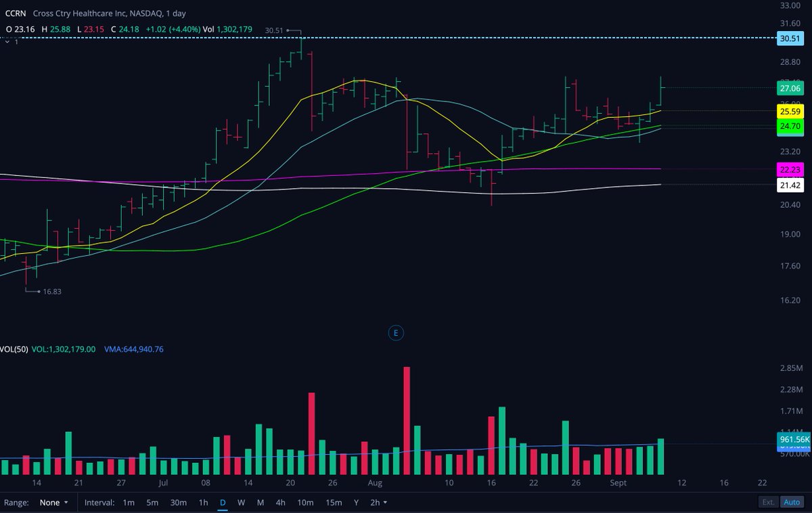The width and height of the screenshot is (812, 513).
Task: Select the weekly 'W' interval
Action: point(241,503)
